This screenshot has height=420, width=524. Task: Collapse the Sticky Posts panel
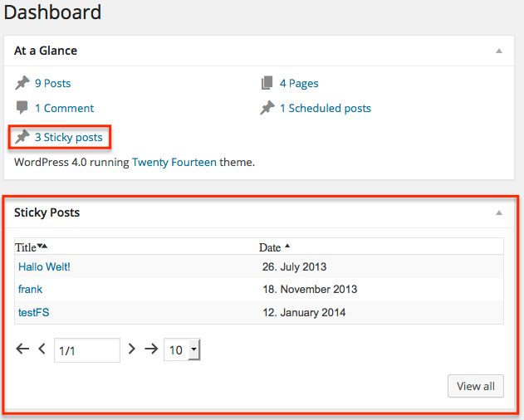click(x=499, y=212)
